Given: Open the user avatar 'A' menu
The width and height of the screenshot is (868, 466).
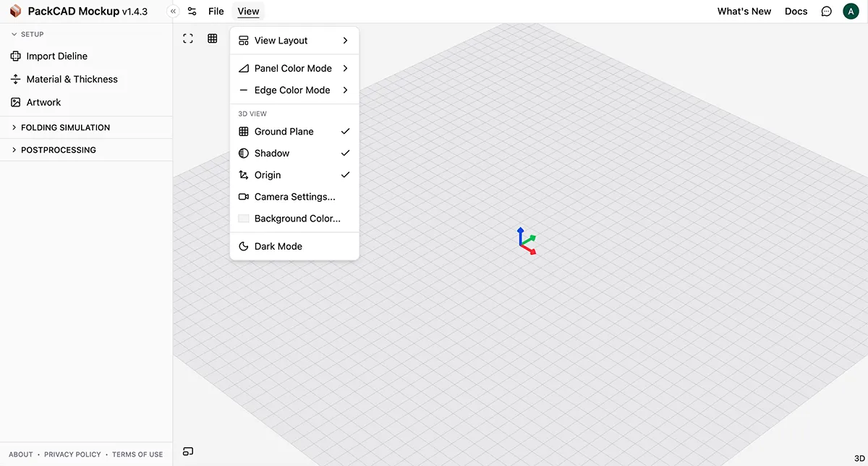Looking at the screenshot, I should pyautogui.click(x=851, y=12).
